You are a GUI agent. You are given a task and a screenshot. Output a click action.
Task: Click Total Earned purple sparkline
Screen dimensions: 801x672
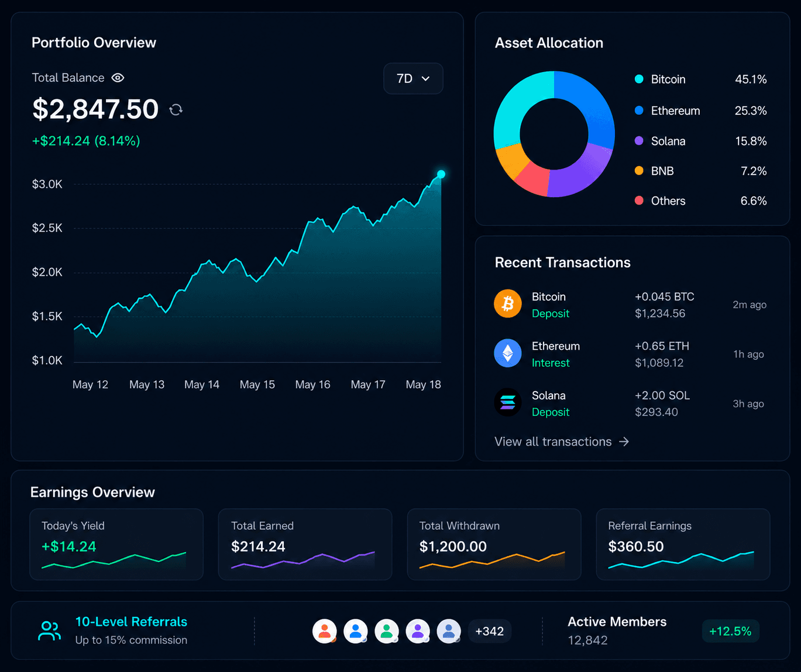302,561
